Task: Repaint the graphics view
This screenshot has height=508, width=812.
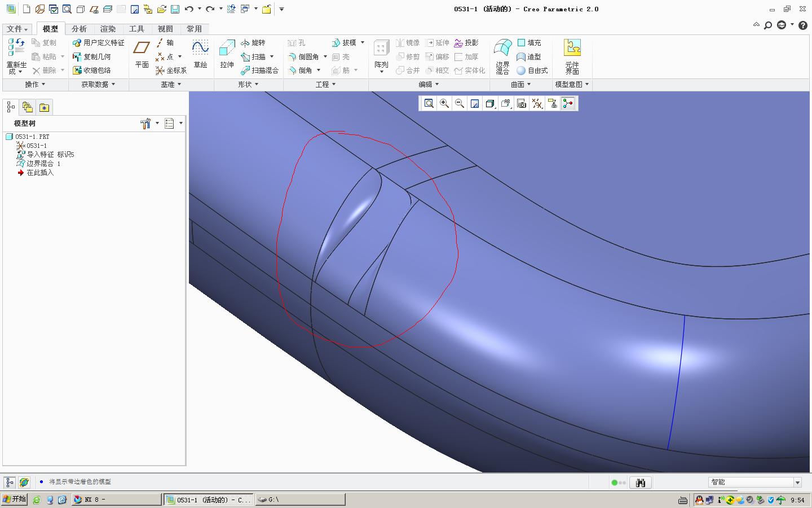Action: click(475, 103)
